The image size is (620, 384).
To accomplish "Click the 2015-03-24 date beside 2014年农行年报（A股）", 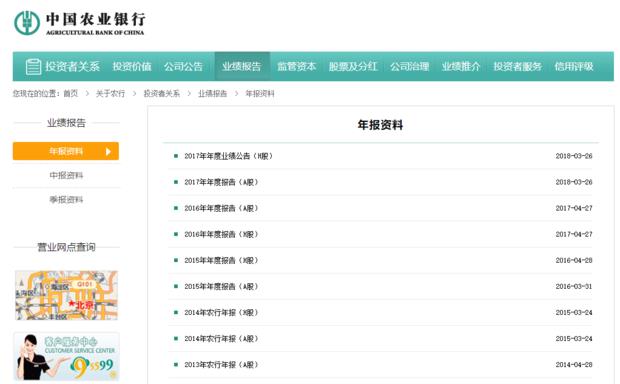I will pyautogui.click(x=574, y=339).
